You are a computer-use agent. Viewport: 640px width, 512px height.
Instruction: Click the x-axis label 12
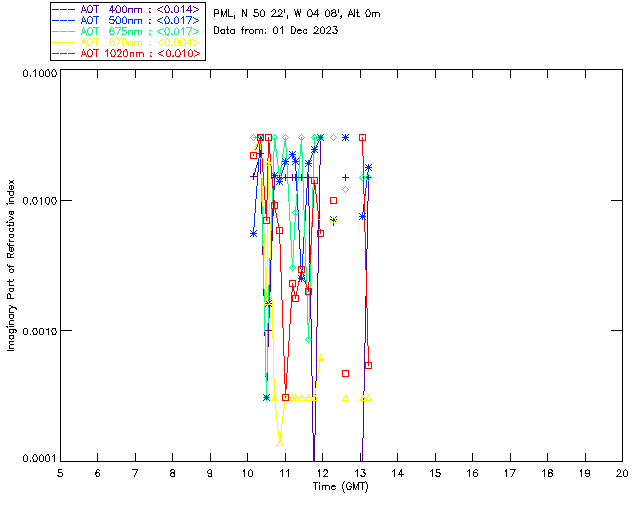(x=322, y=473)
